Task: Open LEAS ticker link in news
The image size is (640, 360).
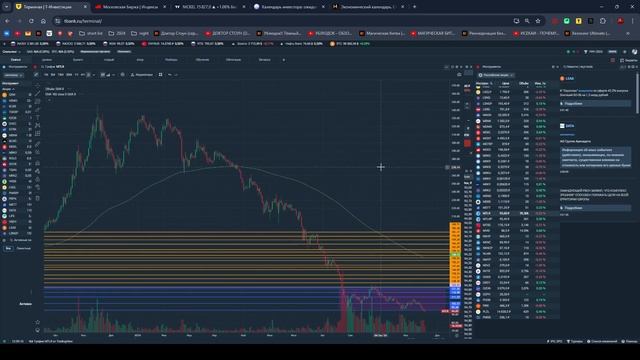Action: (569, 78)
